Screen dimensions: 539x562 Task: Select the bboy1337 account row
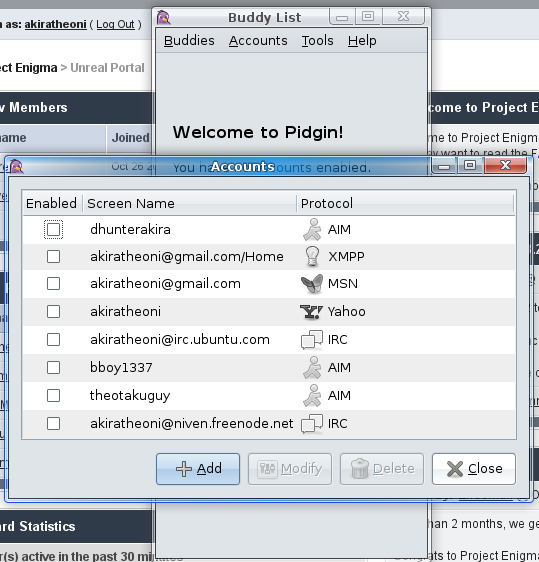[x=269, y=368]
